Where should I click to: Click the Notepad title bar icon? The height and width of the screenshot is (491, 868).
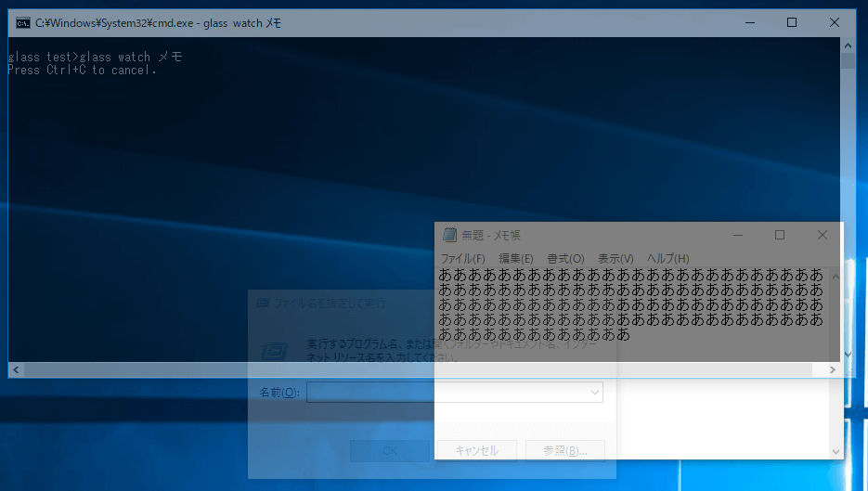[449, 235]
